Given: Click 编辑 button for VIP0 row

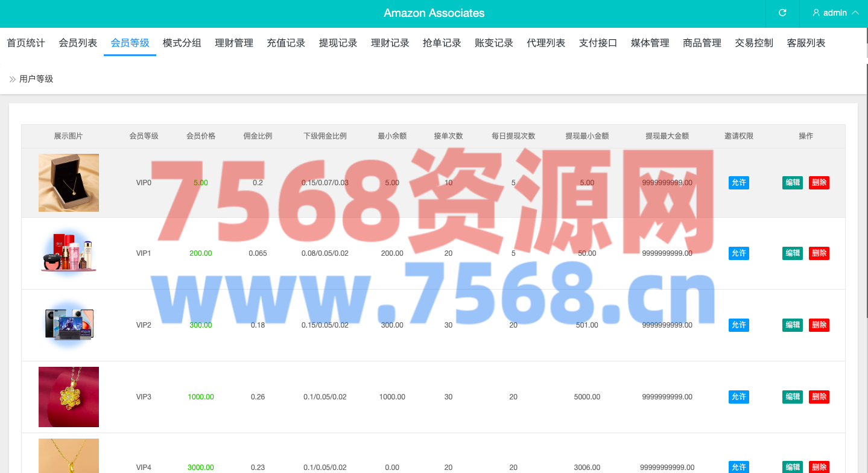Looking at the screenshot, I should coord(792,183).
